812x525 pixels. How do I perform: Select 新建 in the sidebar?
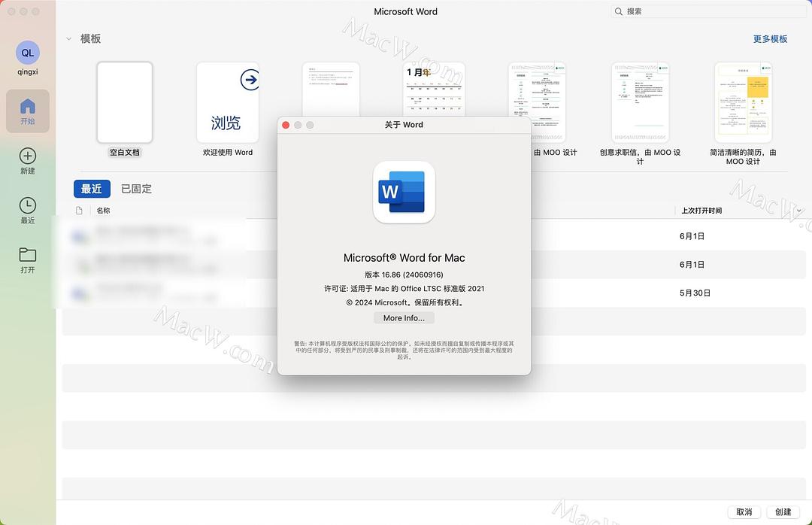[x=28, y=161]
